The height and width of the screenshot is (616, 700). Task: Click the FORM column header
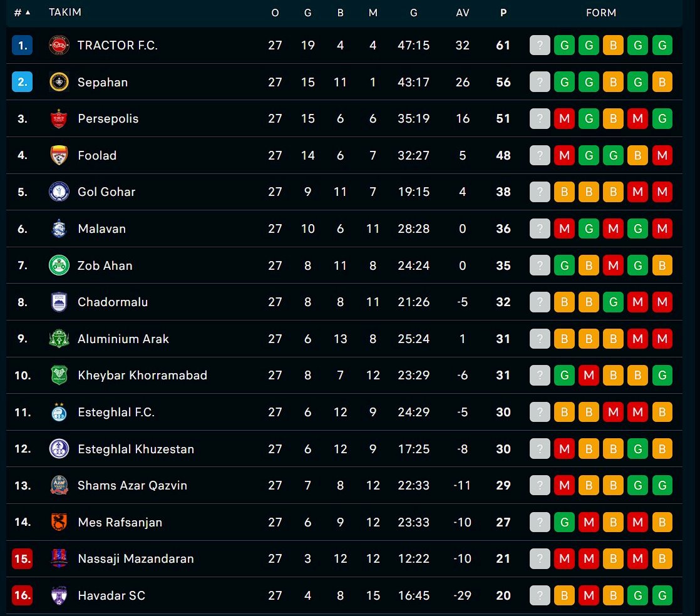601,13
